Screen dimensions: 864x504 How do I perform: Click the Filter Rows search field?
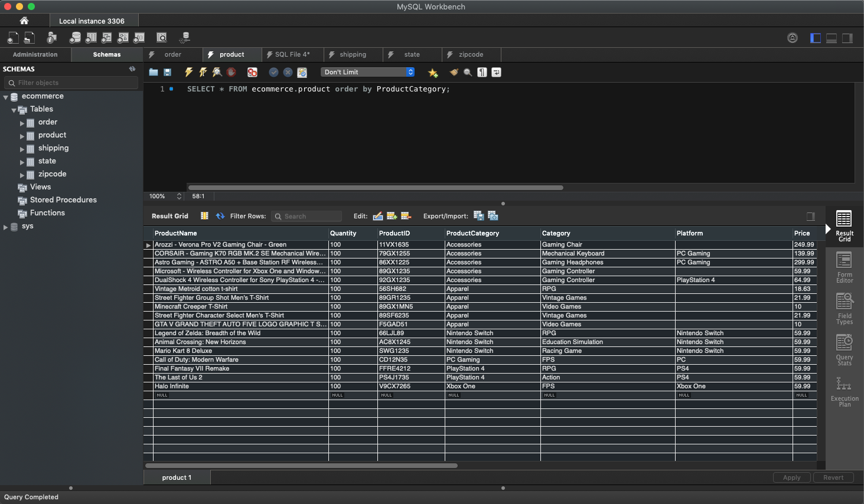click(307, 216)
